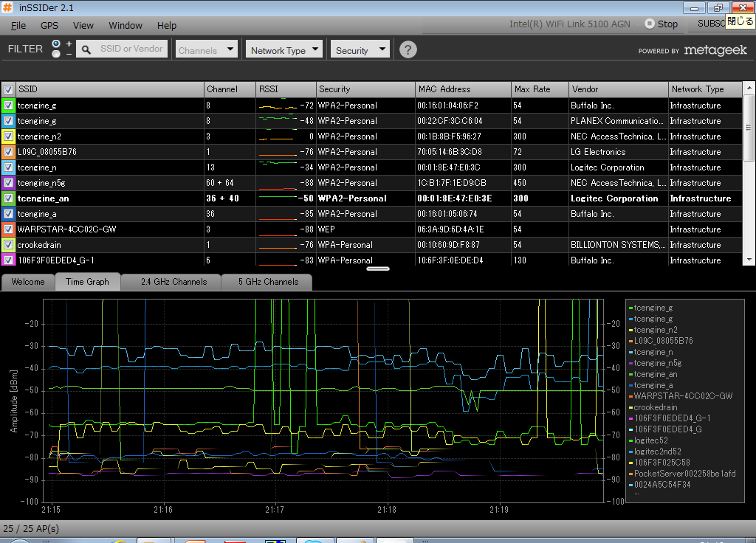Open the Network Type dropdown
Viewport: 756px width, 543px height.
pyautogui.click(x=284, y=50)
